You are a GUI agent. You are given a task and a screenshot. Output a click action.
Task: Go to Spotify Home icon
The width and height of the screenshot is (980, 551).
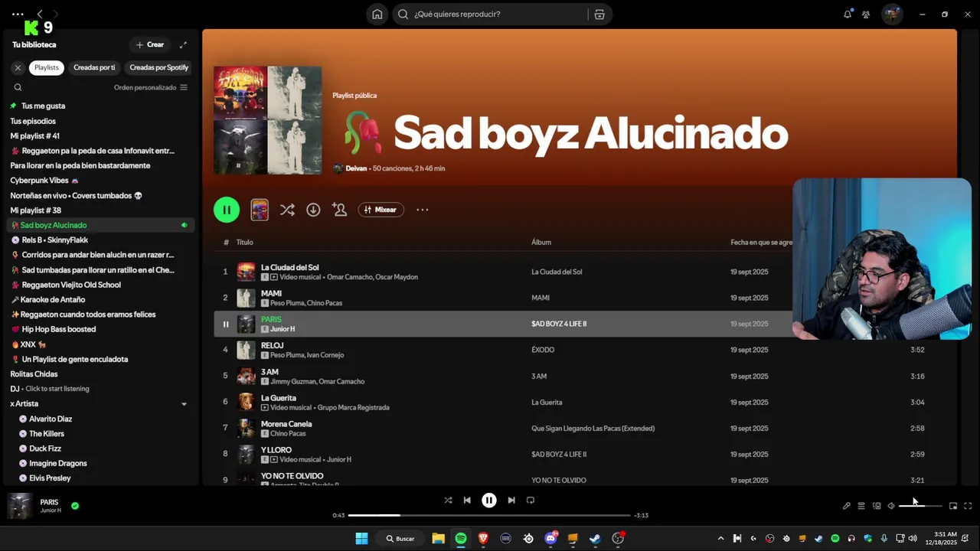coord(377,14)
